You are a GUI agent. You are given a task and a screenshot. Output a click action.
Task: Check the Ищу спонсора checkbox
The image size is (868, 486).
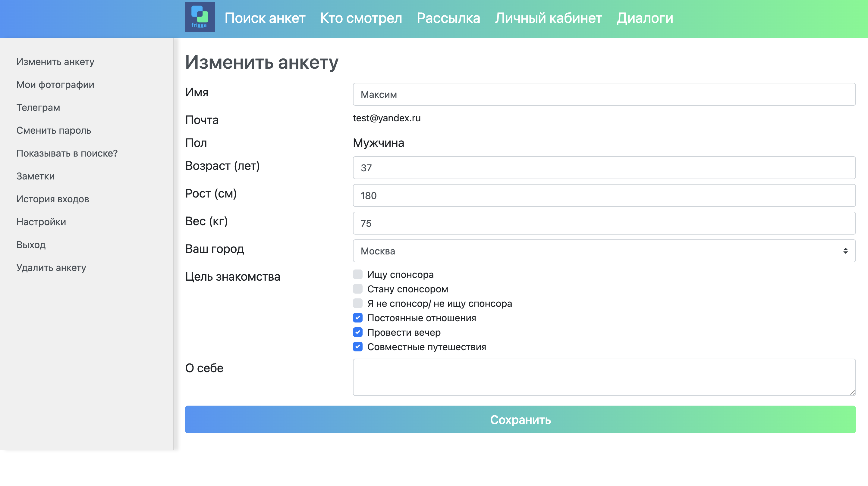357,274
